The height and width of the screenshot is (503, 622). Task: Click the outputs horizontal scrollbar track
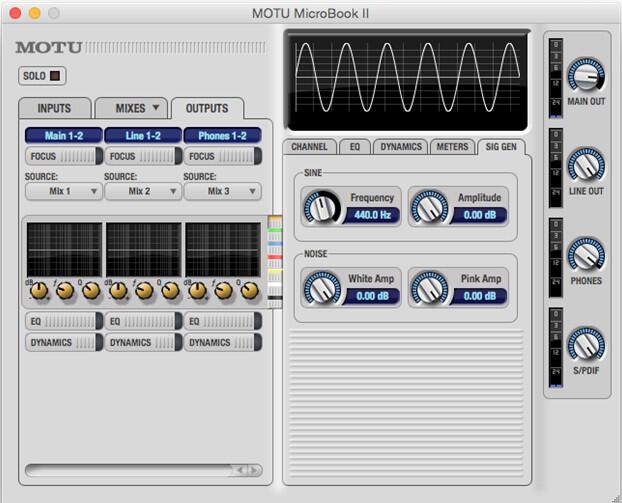[129, 470]
